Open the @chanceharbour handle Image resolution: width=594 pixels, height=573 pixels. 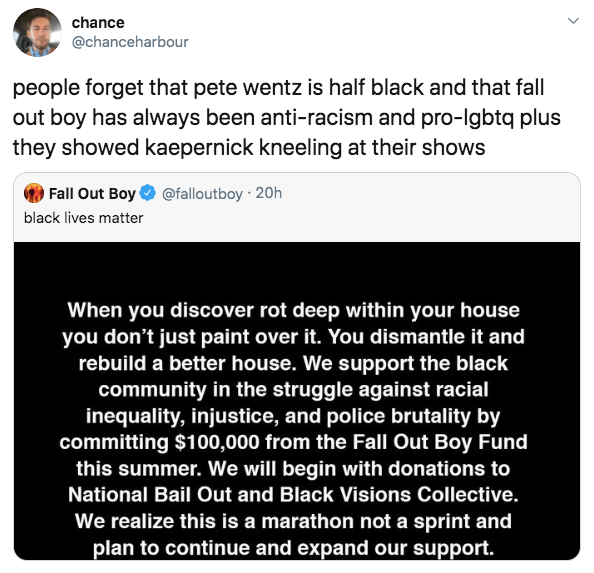(x=130, y=42)
